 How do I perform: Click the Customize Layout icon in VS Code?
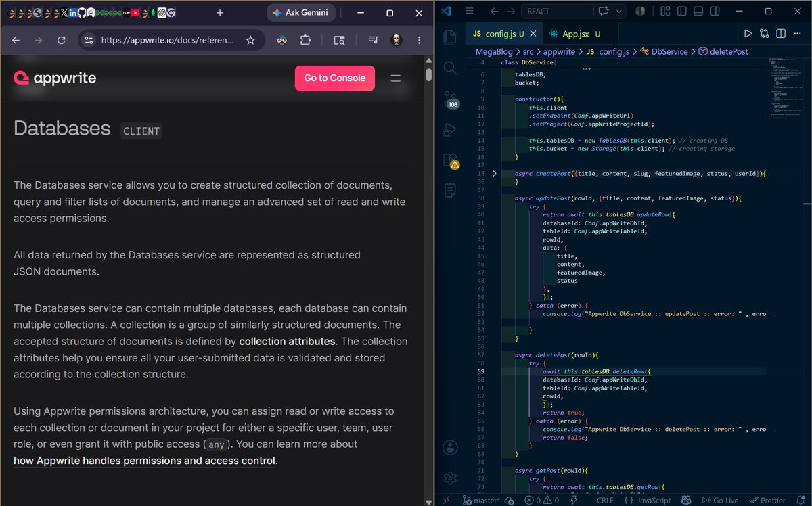tap(665, 11)
